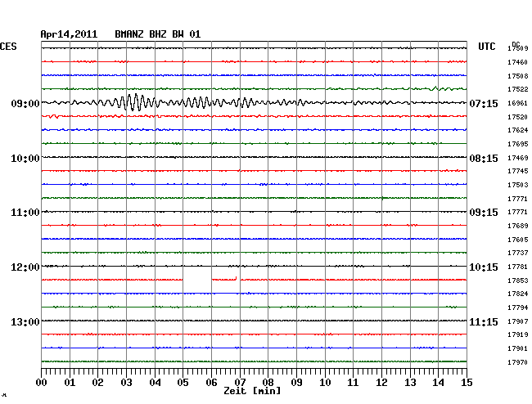This screenshot has height=404, width=532.
Task: Select the 05 minute tick label
Action: (183, 383)
